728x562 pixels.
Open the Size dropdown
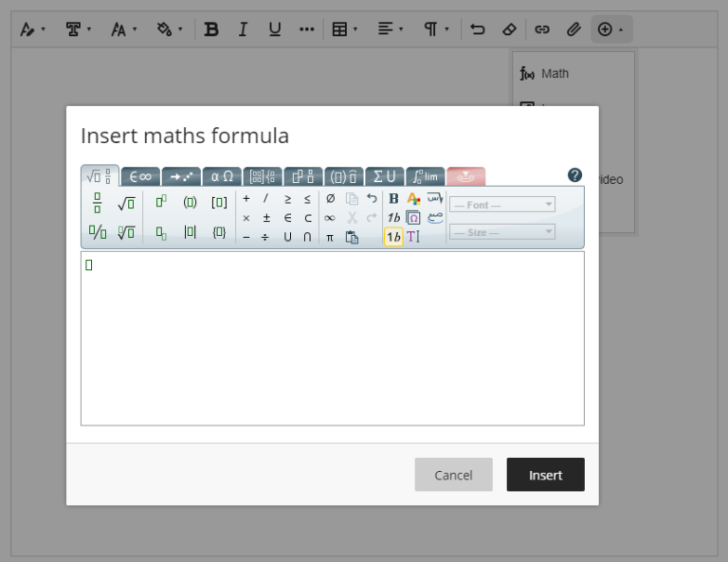501,232
